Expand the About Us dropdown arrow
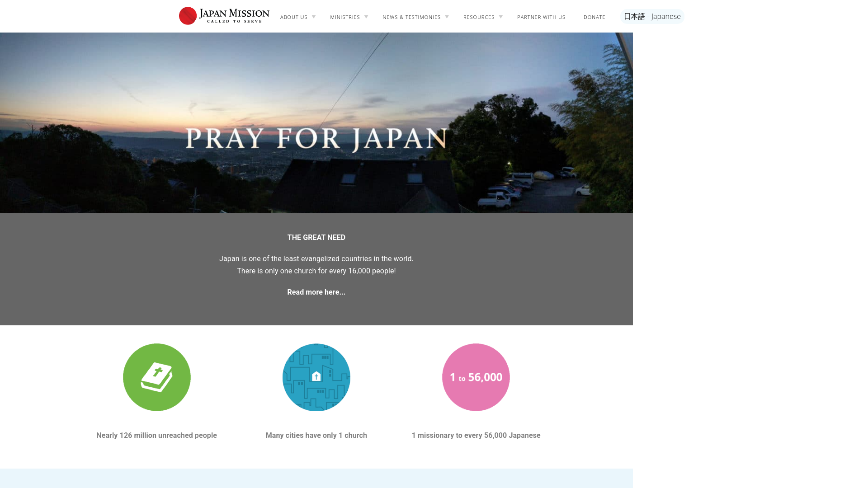 (x=314, y=17)
